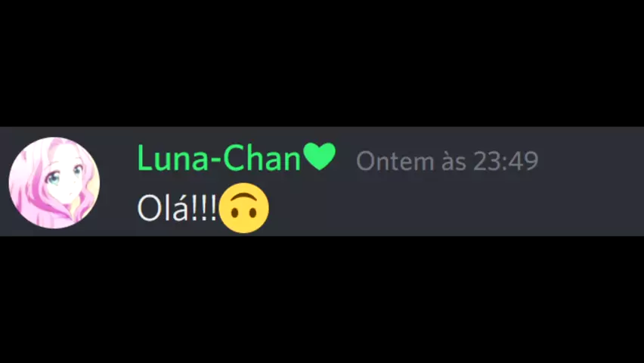
Task: Click the upside-down face emoji
Action: click(244, 208)
